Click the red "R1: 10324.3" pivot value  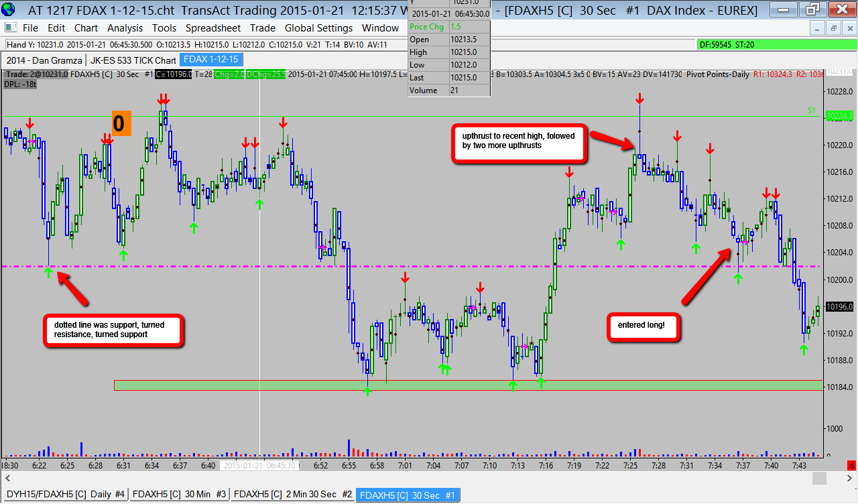(x=773, y=74)
